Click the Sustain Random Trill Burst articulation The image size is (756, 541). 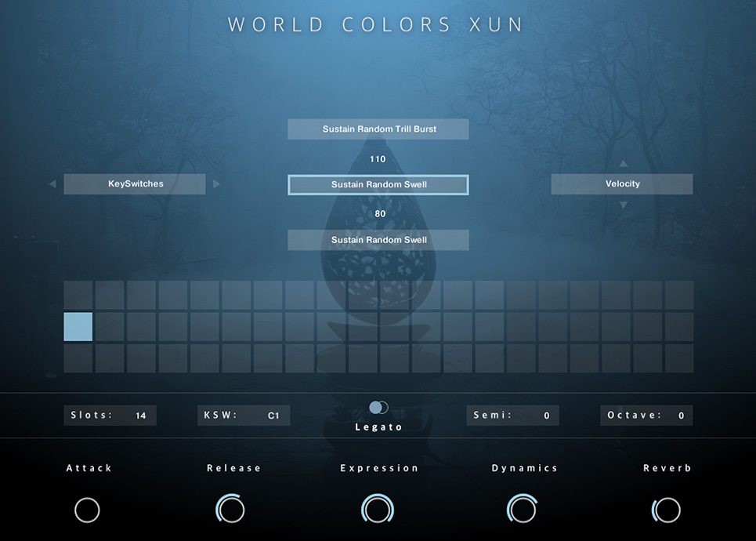(x=378, y=129)
